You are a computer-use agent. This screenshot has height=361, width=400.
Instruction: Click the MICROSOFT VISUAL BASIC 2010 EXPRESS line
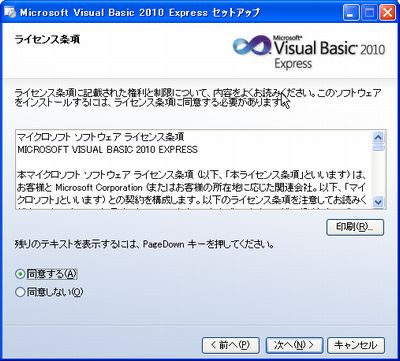pos(107,149)
